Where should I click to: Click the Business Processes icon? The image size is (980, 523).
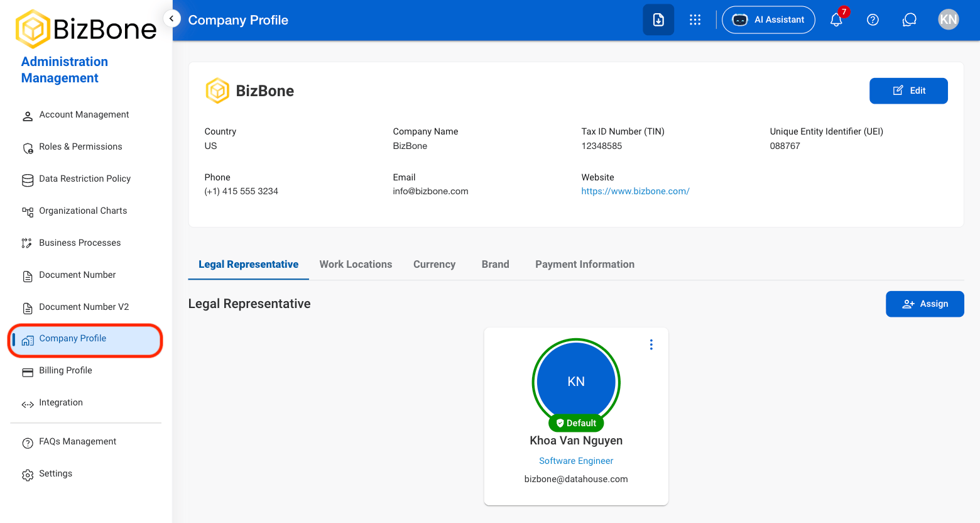[27, 243]
